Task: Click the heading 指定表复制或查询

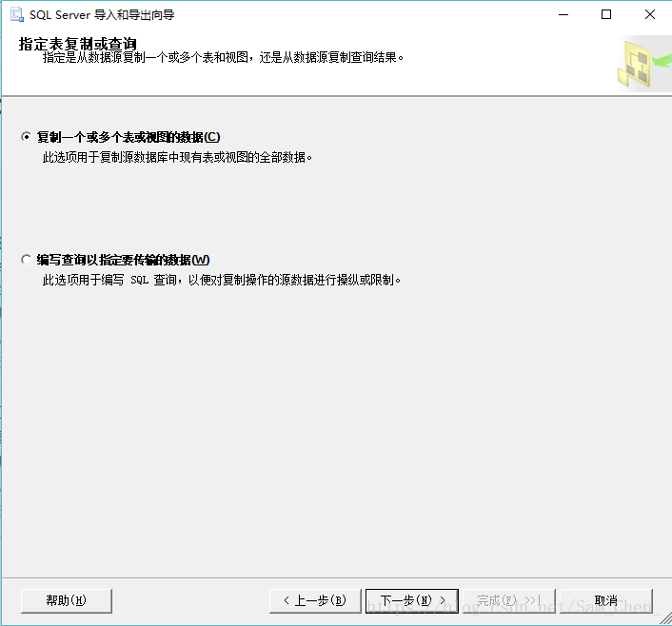Action: [x=77, y=43]
